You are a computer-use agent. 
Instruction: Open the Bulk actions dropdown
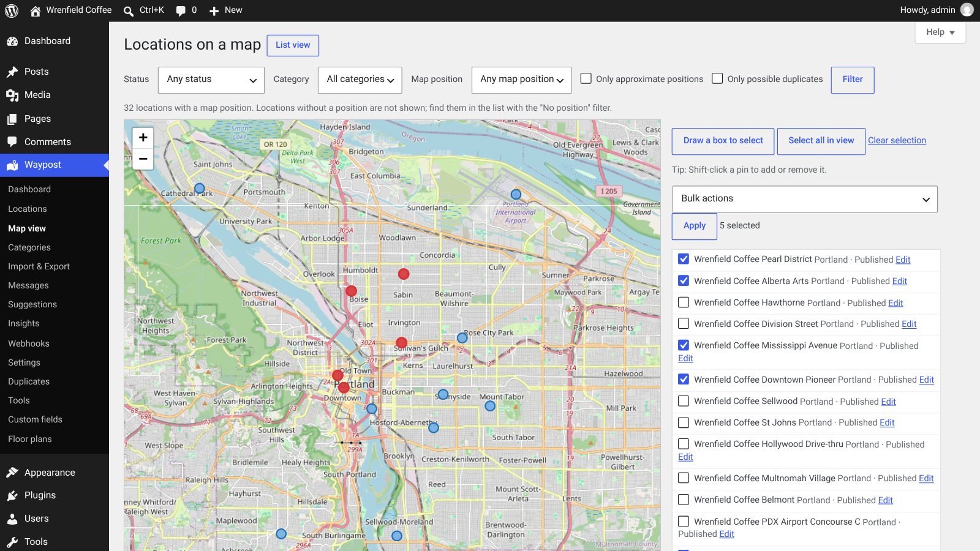click(x=805, y=199)
